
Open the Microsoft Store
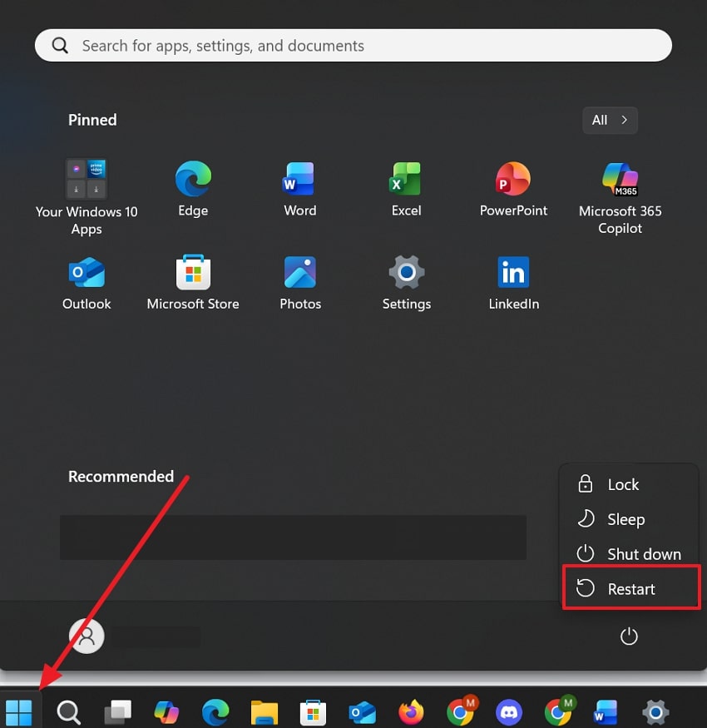193,281
